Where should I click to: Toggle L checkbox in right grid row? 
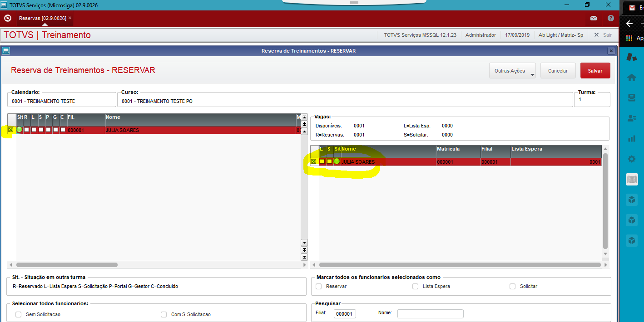pos(322,161)
